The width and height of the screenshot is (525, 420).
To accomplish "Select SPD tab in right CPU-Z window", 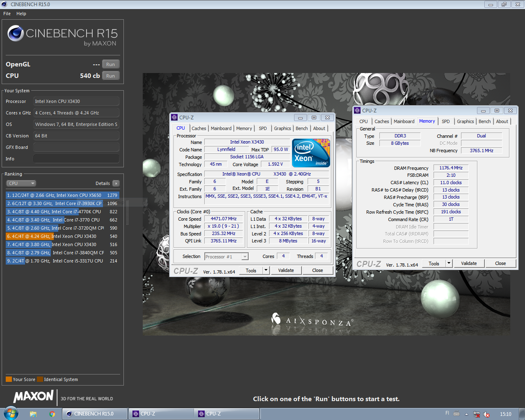I will point(446,121).
